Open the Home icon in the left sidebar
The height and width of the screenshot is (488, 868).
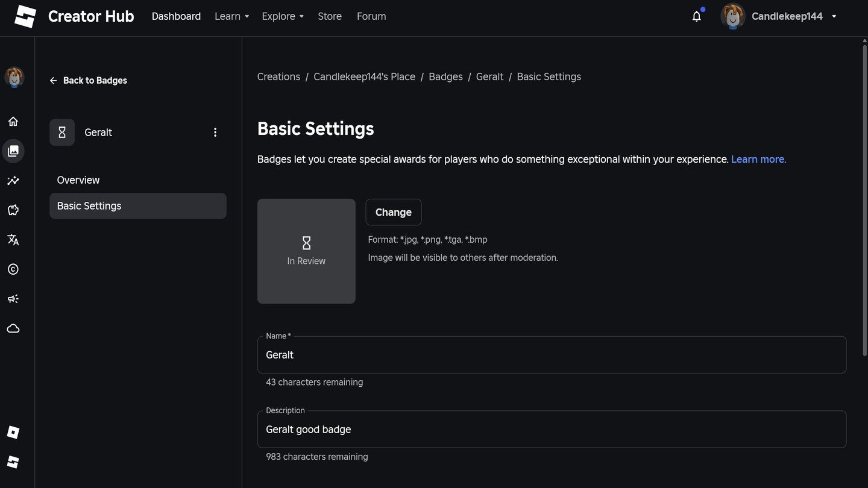[13, 122]
